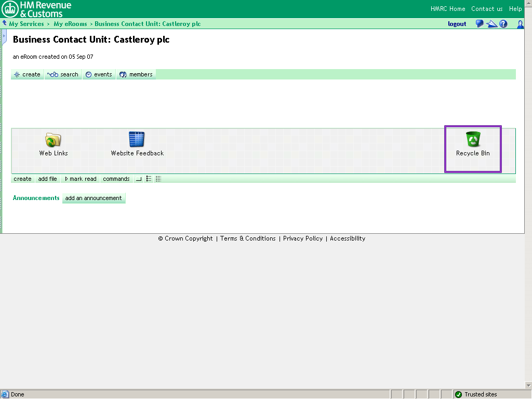Screen dimensions: 532x399
Task: Open the members tab
Action: pos(136,74)
